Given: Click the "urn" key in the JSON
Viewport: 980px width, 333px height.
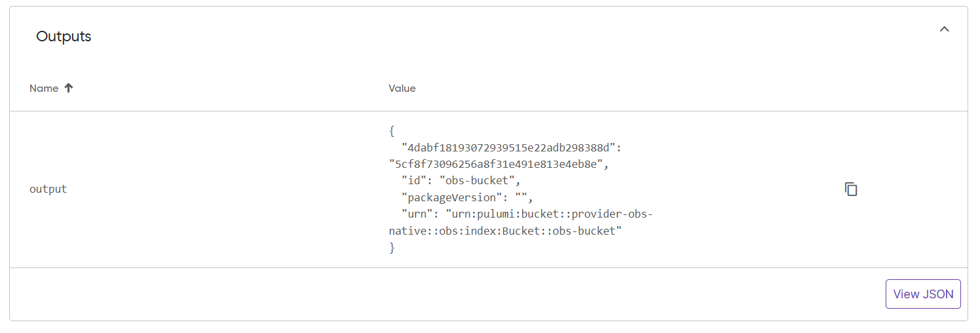Looking at the screenshot, I should 420,214.
